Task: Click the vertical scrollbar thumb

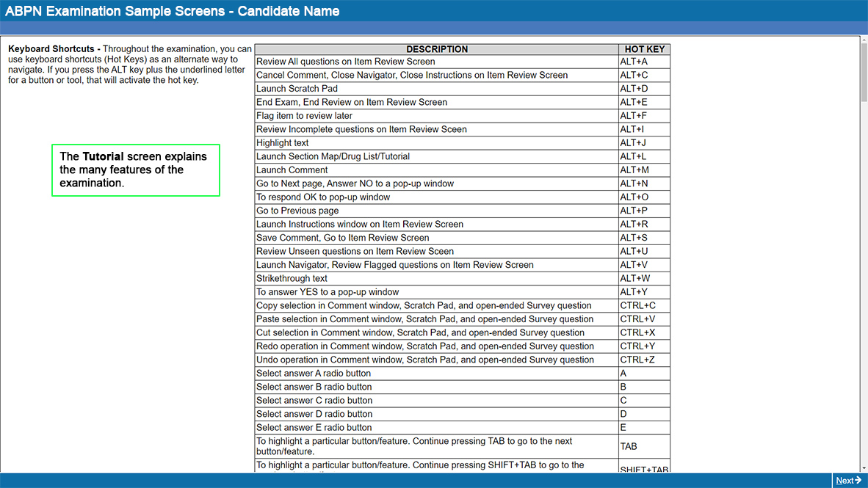Action: [x=864, y=66]
